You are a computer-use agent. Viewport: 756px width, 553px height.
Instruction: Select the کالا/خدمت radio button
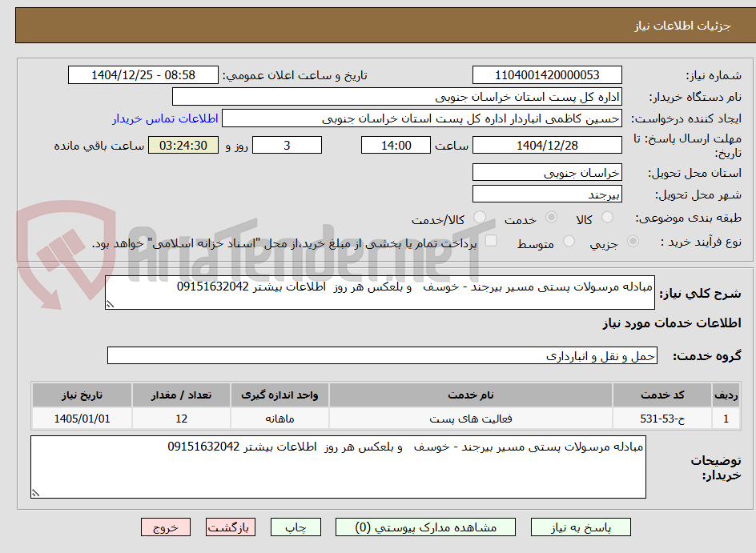(x=480, y=218)
